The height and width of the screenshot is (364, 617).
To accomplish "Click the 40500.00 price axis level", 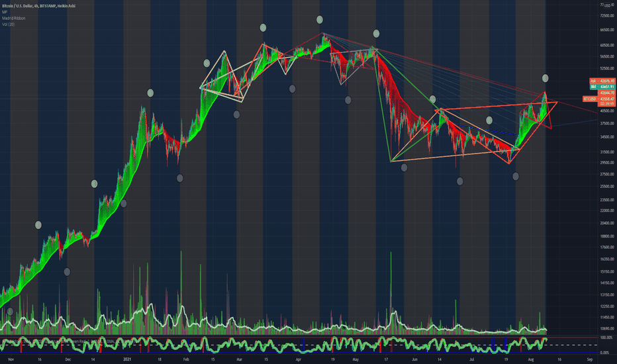I will (x=608, y=111).
